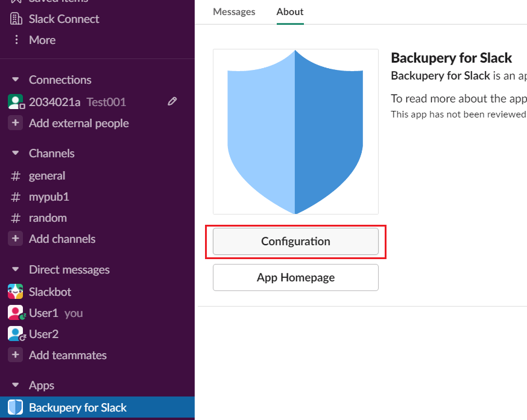Click the plus icon for Add channels
The image size is (527, 420).
[16, 239]
